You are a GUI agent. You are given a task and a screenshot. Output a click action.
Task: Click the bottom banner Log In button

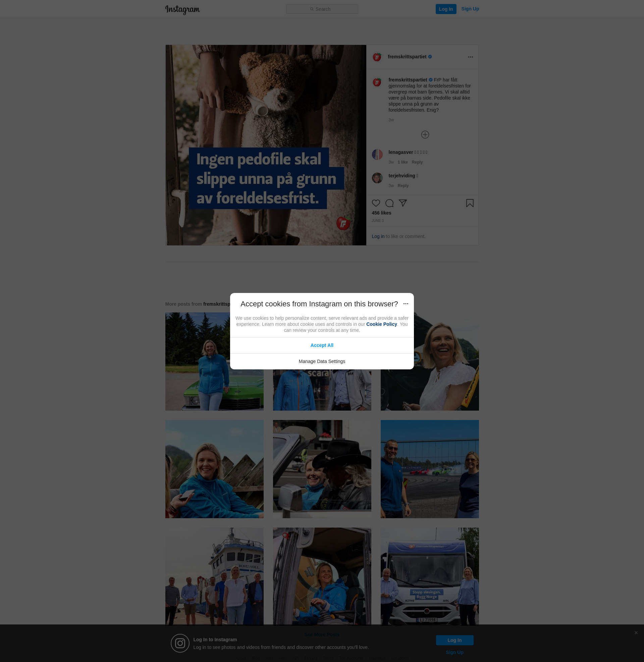pos(454,640)
